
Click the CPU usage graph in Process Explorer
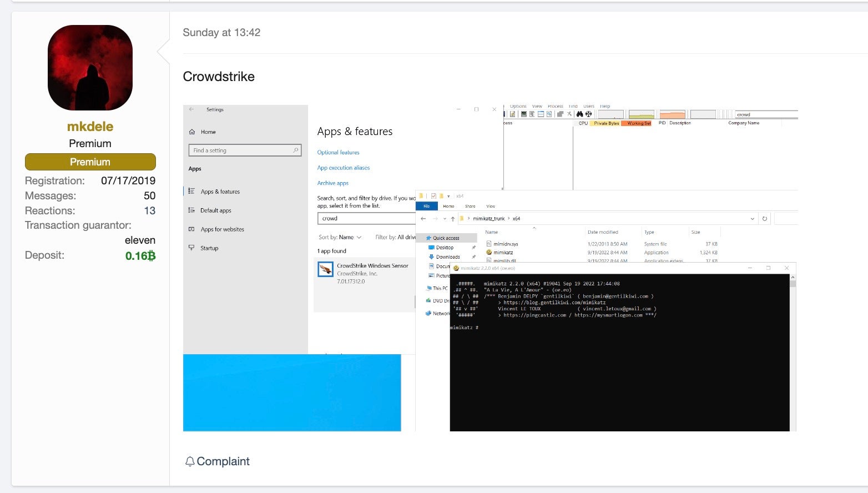[610, 114]
